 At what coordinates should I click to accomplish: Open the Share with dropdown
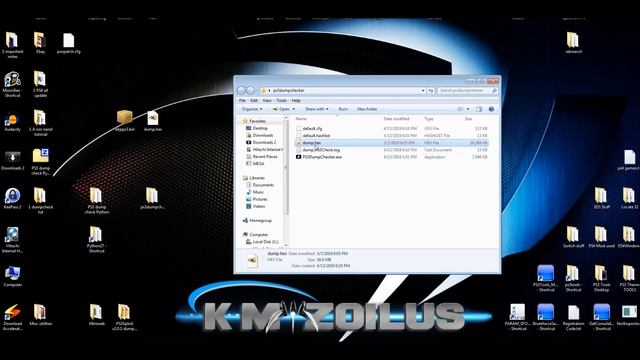(x=316, y=109)
